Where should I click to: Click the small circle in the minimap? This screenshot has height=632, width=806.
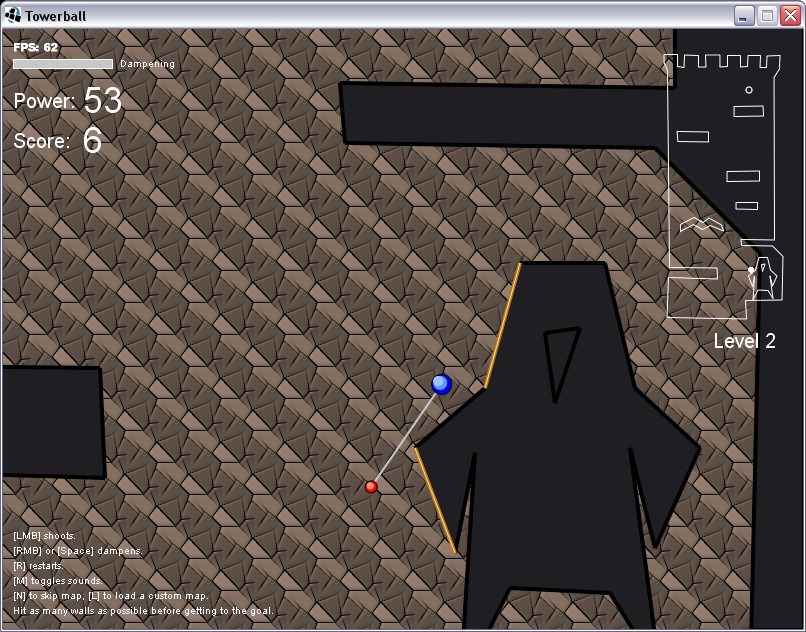(x=749, y=90)
